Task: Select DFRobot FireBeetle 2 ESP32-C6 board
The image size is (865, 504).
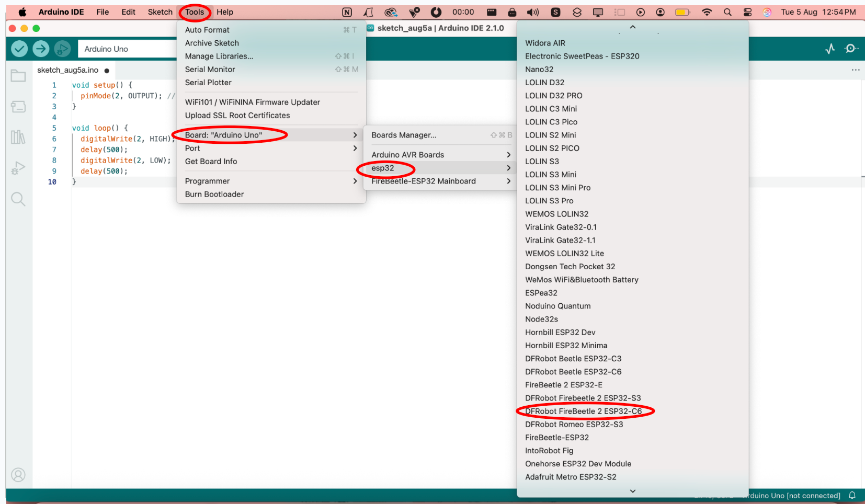Action: click(633, 411)
